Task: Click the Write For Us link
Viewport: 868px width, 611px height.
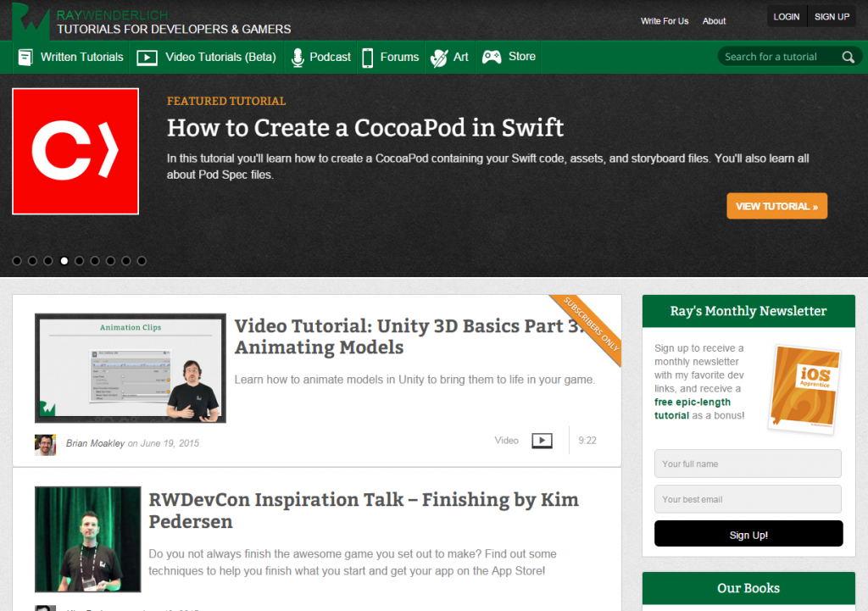Action: pyautogui.click(x=665, y=21)
